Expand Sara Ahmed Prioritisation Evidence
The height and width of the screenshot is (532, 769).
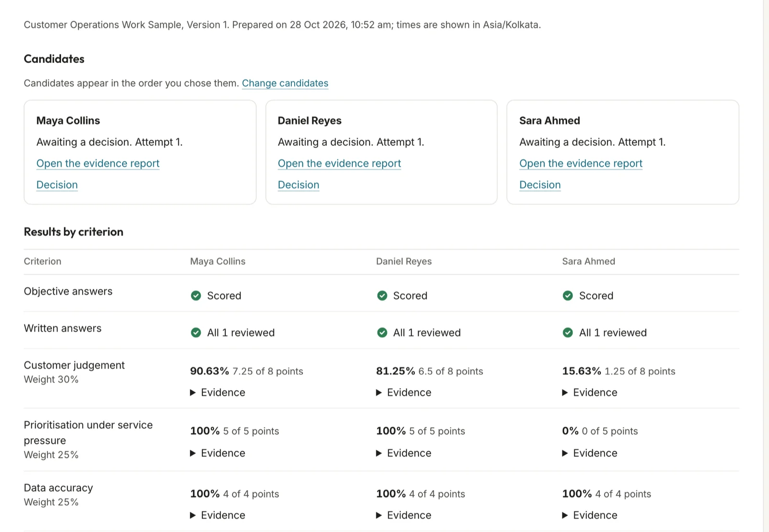point(590,453)
